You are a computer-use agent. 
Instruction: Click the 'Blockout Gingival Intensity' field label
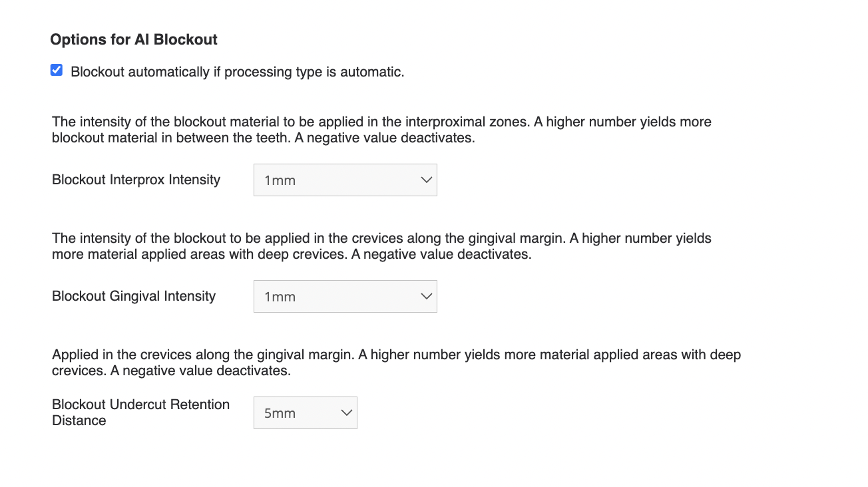coord(134,296)
